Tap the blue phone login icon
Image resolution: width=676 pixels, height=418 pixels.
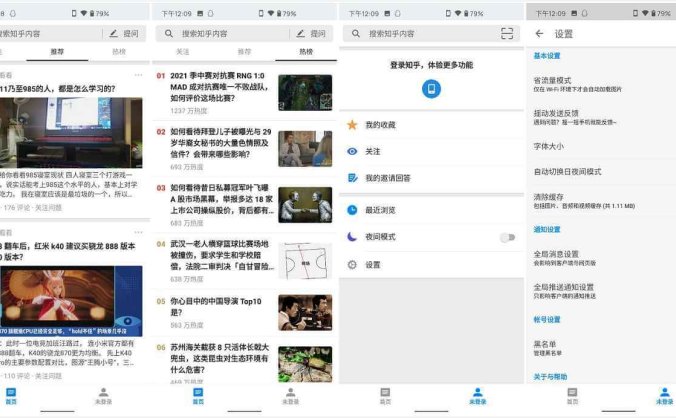(431, 89)
